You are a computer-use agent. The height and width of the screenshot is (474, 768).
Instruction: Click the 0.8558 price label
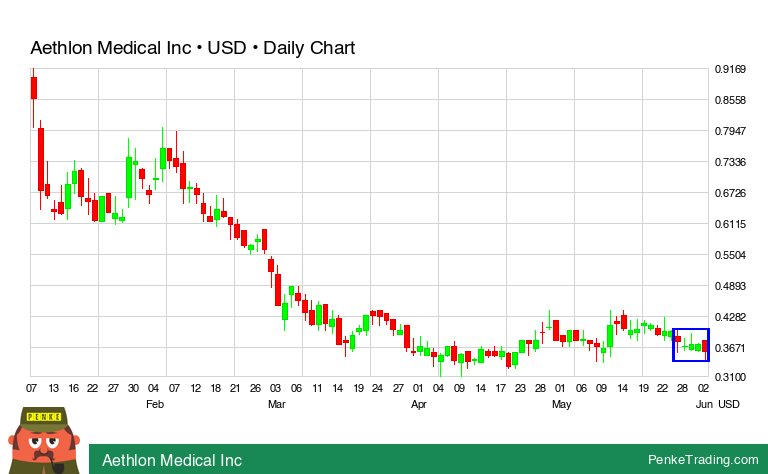click(x=730, y=100)
